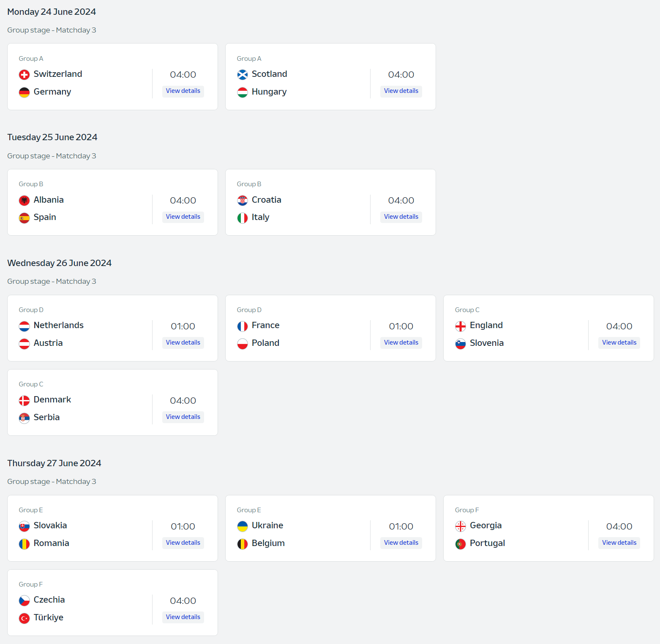Select the Belgium team name
660x644 pixels.
coord(268,543)
